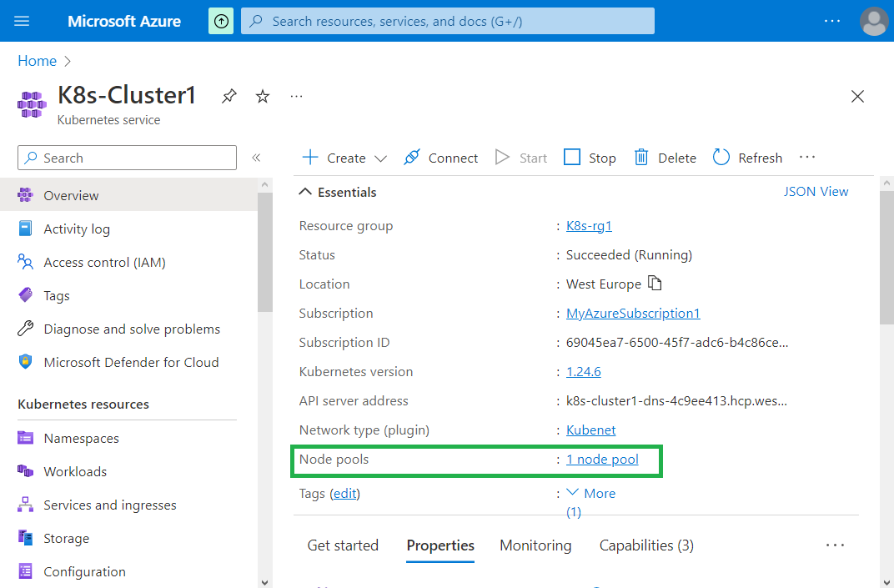Switch to the Monitoring tab
The height and width of the screenshot is (588, 894).
(x=535, y=545)
